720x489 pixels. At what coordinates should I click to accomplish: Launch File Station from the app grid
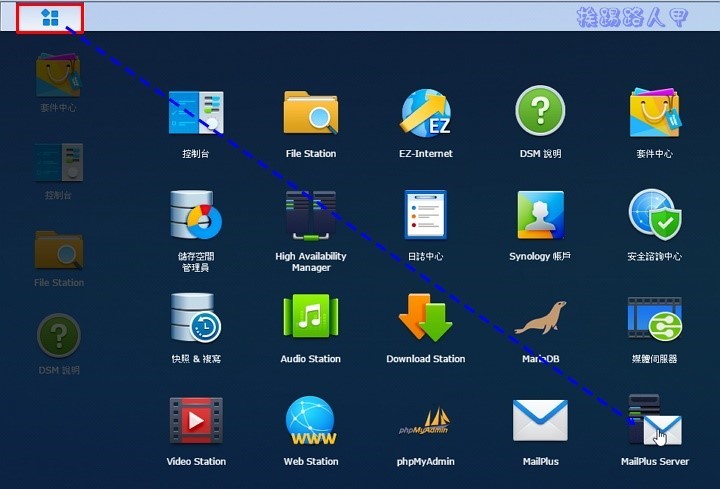[x=311, y=112]
